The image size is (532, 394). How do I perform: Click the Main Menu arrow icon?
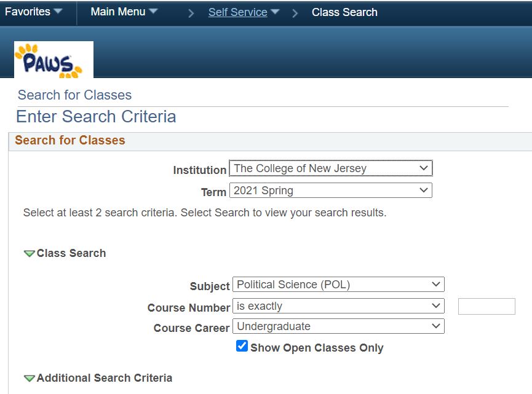[x=153, y=11]
